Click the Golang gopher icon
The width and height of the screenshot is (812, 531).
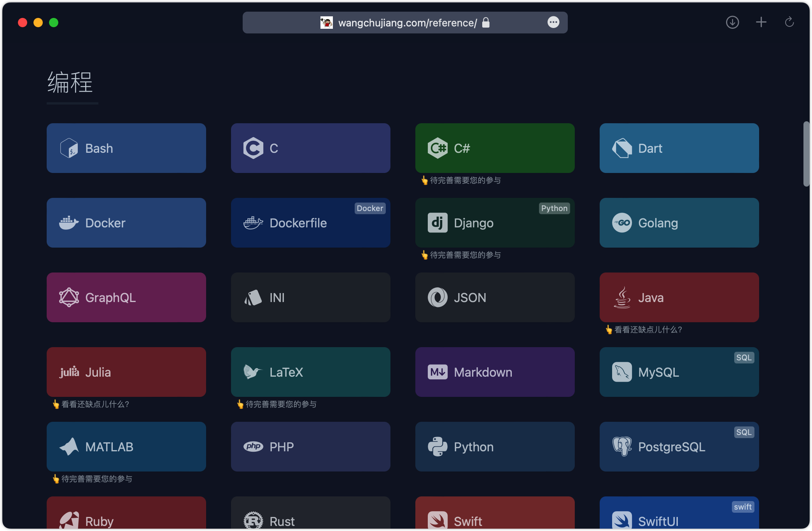click(622, 223)
